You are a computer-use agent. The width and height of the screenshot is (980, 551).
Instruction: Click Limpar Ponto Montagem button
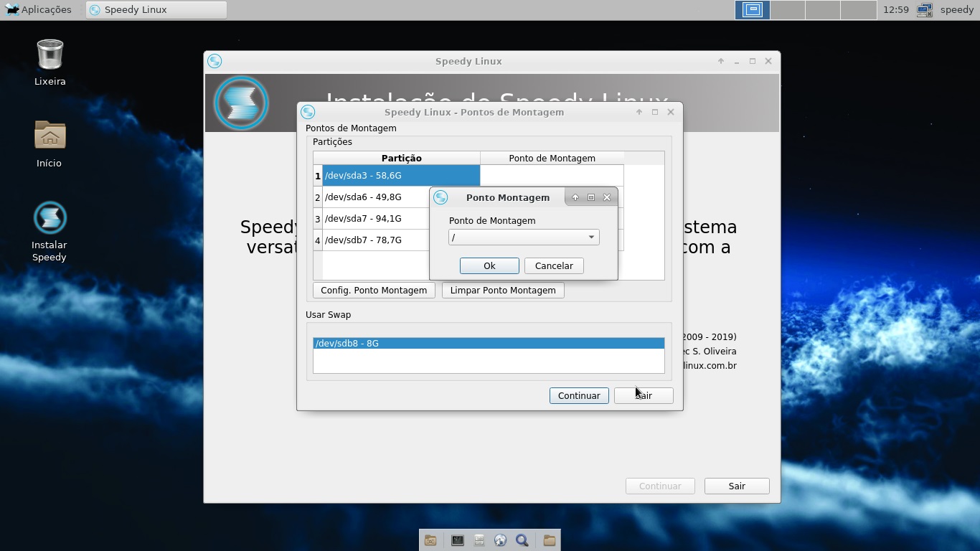pos(503,291)
